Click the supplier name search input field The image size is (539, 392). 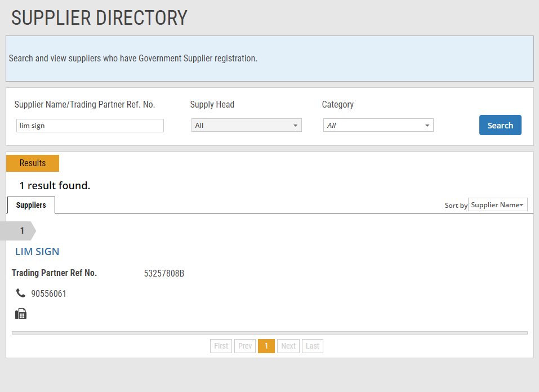click(x=90, y=126)
